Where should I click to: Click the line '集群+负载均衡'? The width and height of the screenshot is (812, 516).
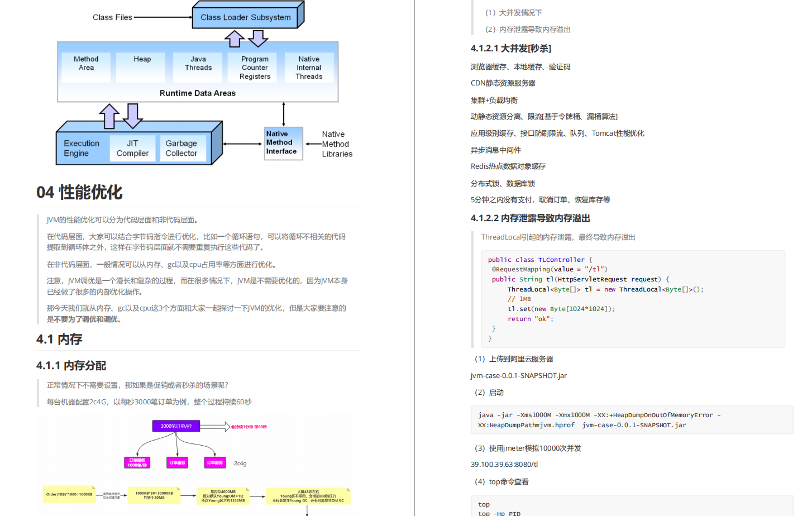point(494,101)
